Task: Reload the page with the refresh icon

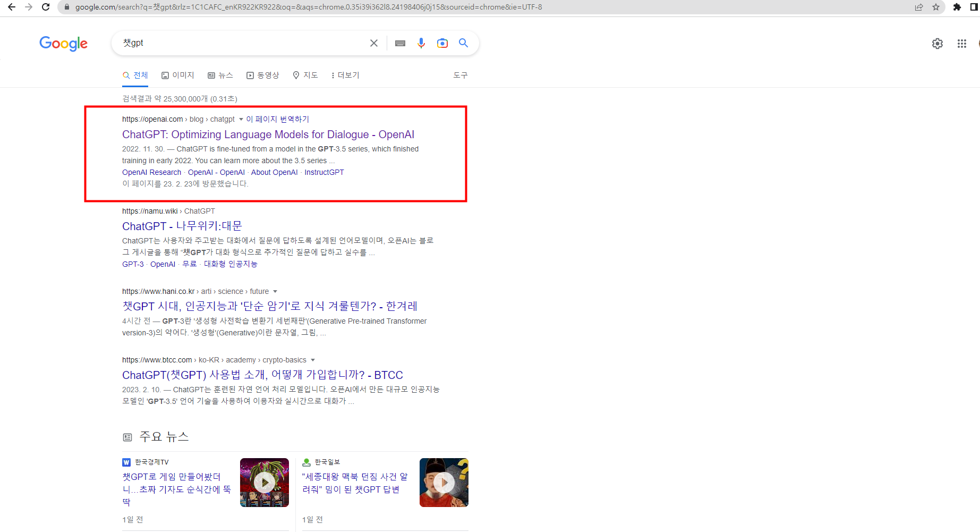Action: (x=46, y=7)
